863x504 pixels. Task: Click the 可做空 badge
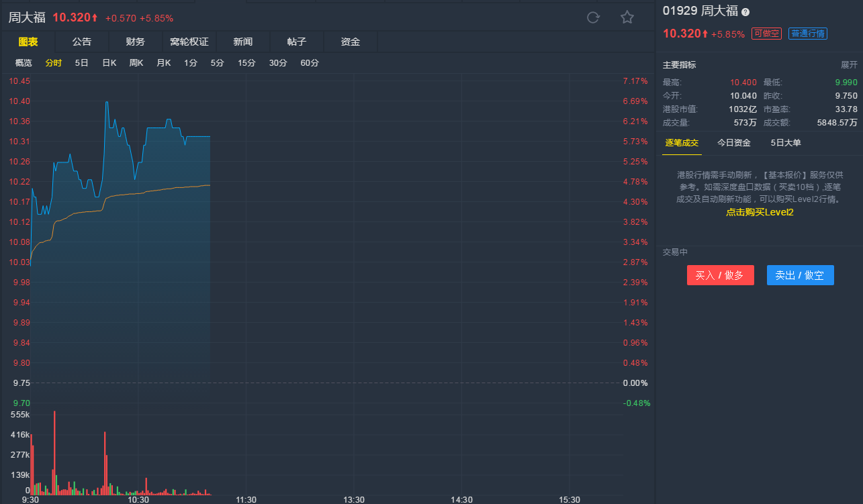[x=766, y=34]
